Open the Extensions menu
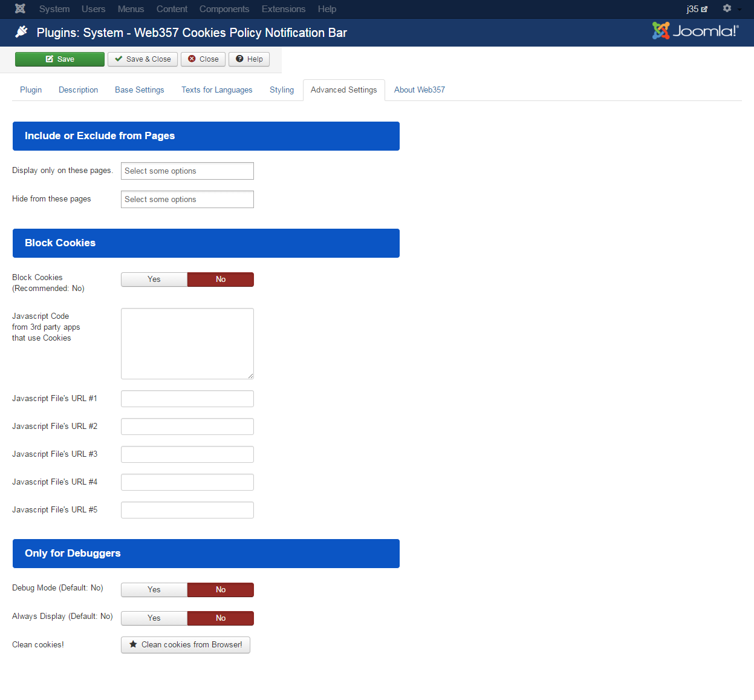This screenshot has width=754, height=700. coord(284,9)
